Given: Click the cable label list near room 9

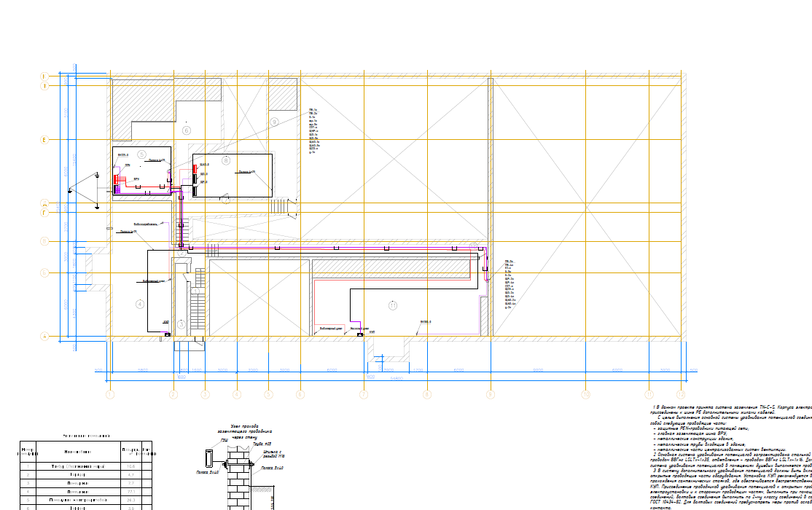Looking at the screenshot, I should coord(313,131).
